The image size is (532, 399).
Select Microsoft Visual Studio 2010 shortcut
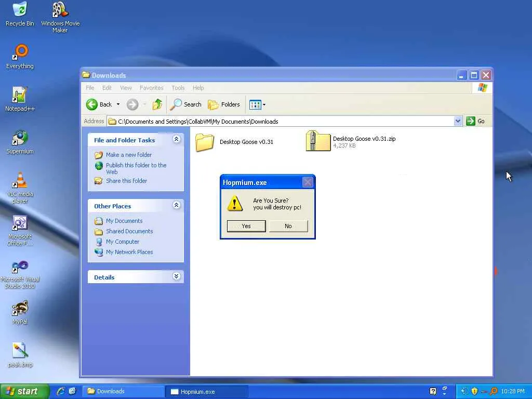click(x=20, y=273)
